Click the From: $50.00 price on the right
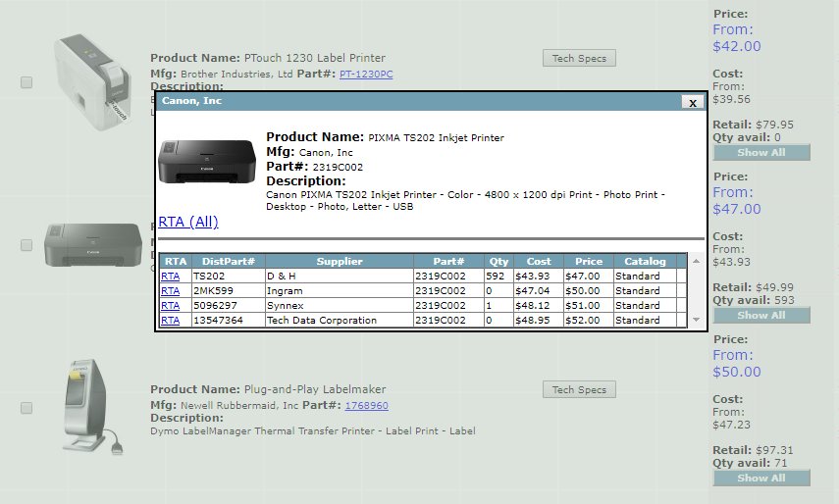This screenshot has height=504, width=839. (x=736, y=364)
